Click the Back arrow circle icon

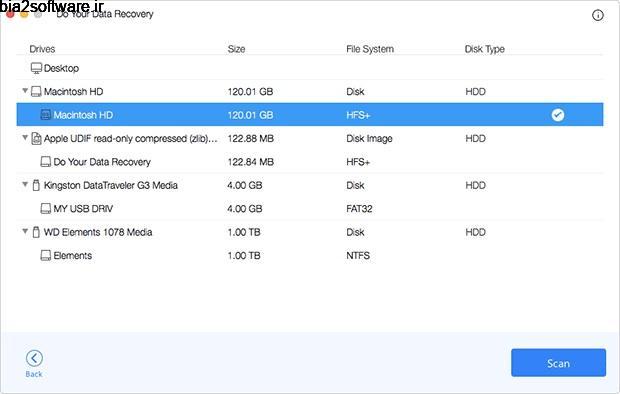coord(34,358)
